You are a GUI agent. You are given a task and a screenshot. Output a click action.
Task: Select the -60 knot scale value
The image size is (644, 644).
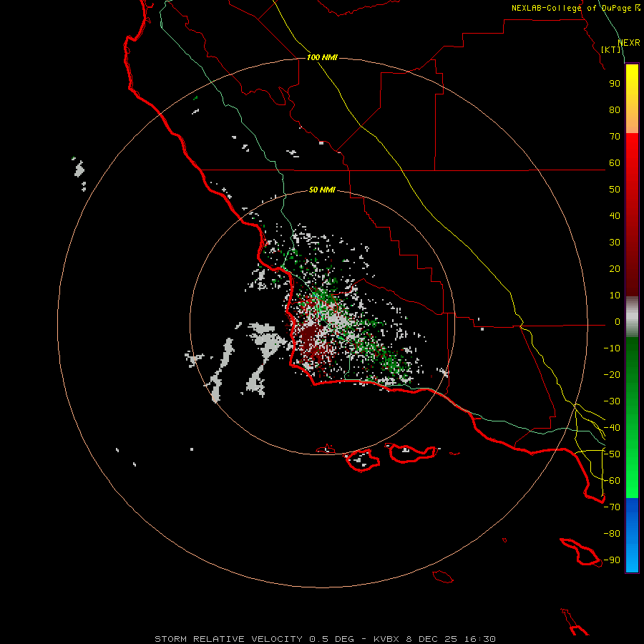(612, 481)
